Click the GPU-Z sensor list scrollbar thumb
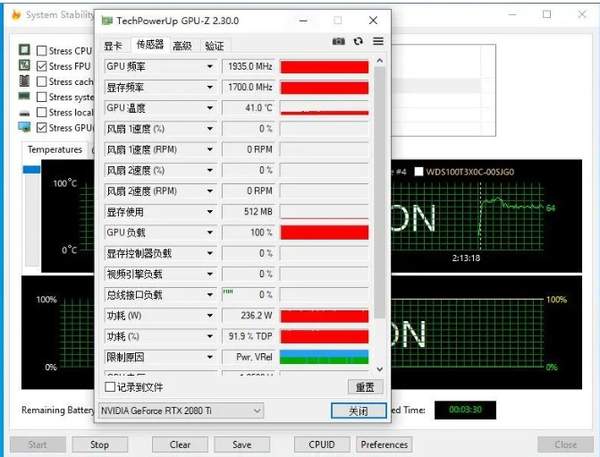The width and height of the screenshot is (600, 457). (380, 193)
